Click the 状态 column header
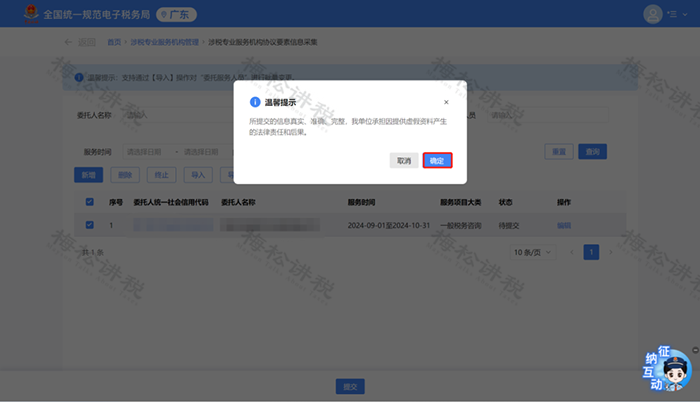This screenshot has height=402, width=700. coord(505,202)
